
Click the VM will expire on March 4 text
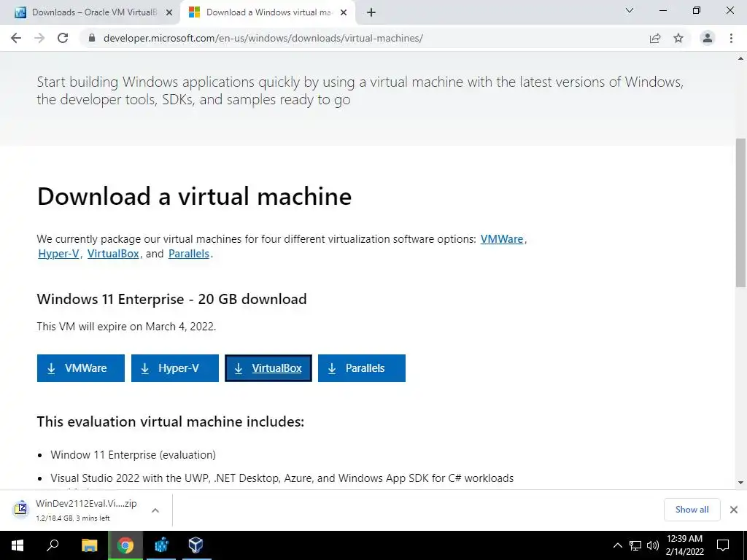[126, 327]
